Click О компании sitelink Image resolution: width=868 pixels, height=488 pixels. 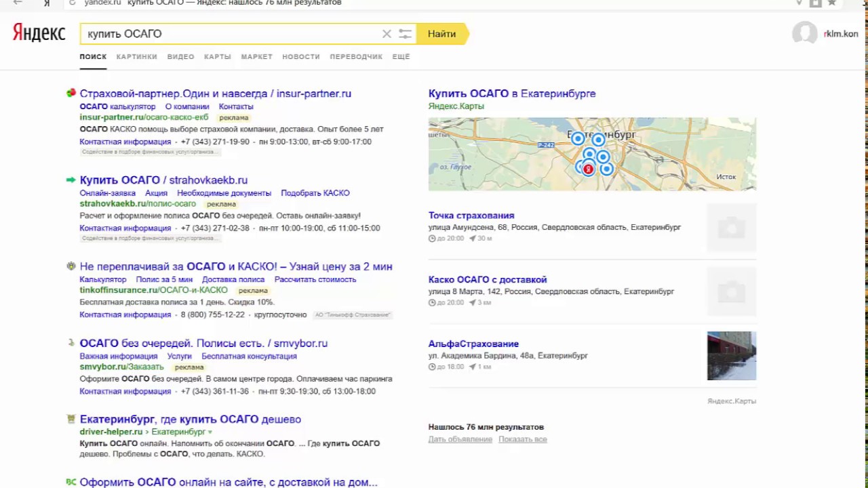(187, 106)
